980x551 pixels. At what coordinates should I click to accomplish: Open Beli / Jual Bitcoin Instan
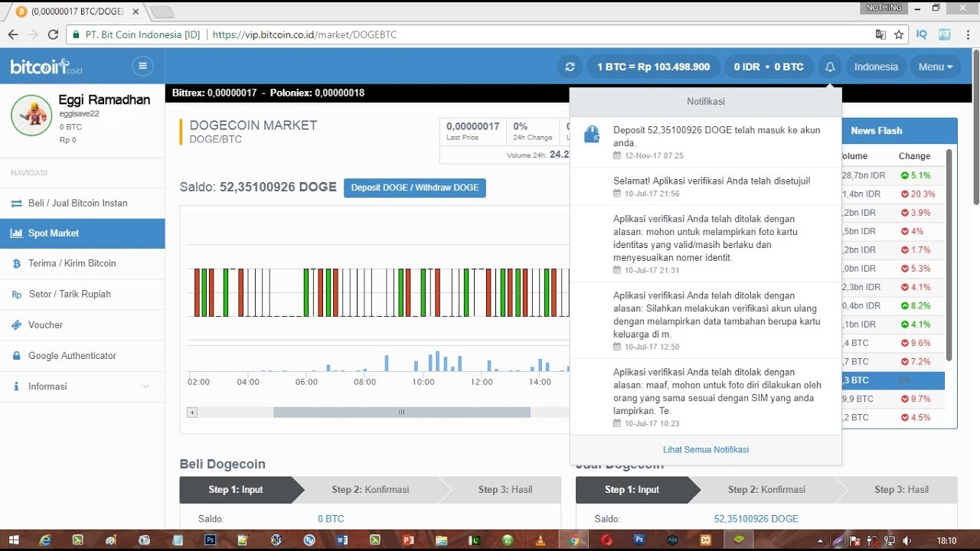point(82,203)
